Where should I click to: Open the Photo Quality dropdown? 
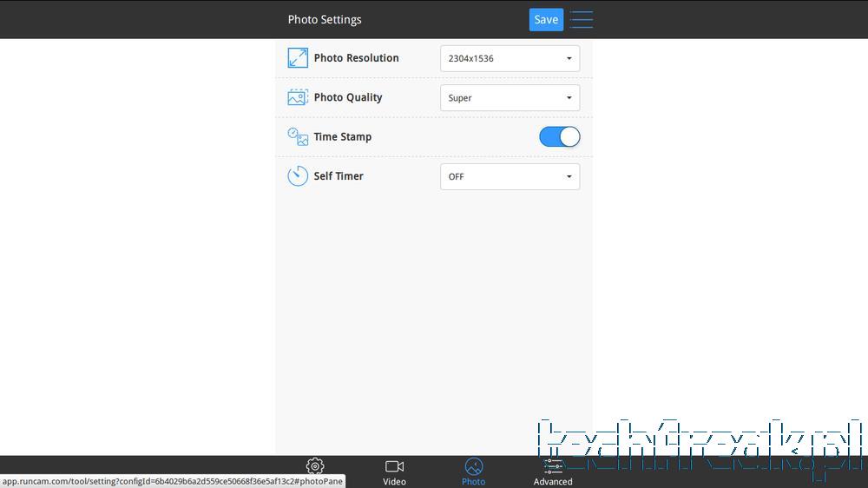pos(510,97)
